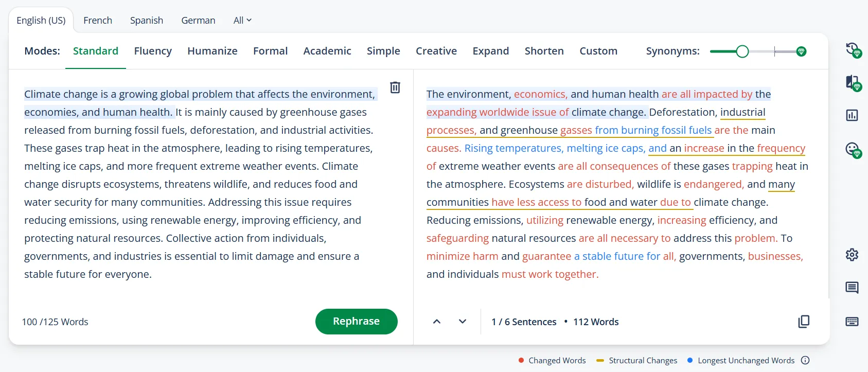Screen dimensions: 868x372
Task: Go to next sentence with down chevron
Action: 463,322
